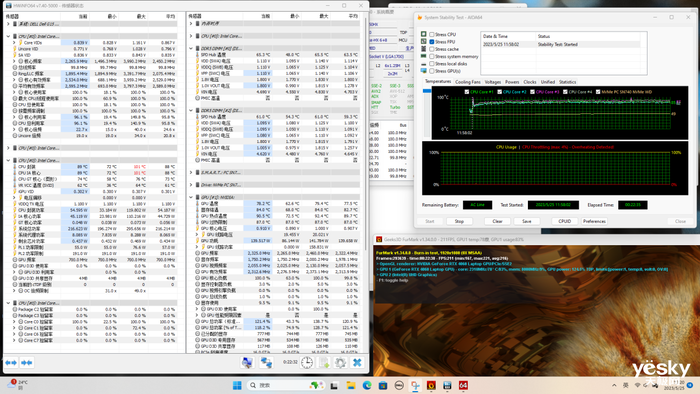This screenshot has height=394, width=700.
Task: Show hidden system tray icons chevron
Action: point(614,385)
